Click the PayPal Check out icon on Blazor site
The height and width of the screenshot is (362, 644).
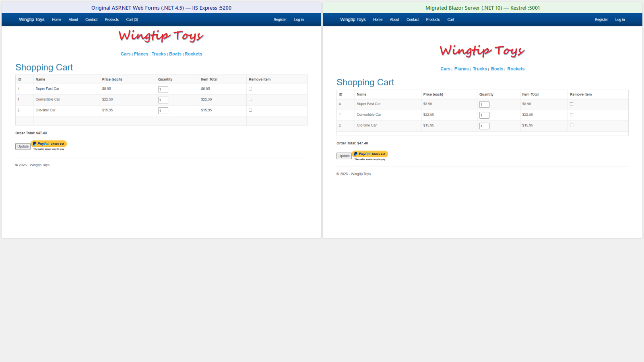(369, 154)
